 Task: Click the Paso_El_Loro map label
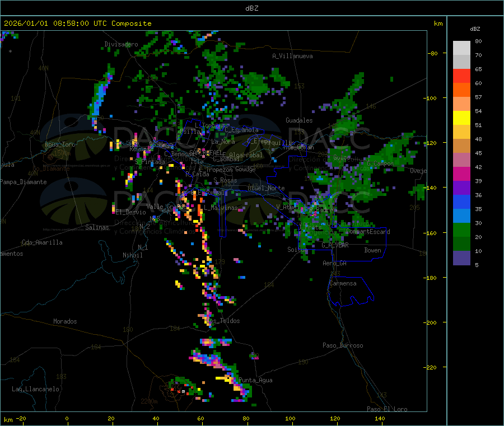pyautogui.click(x=388, y=409)
